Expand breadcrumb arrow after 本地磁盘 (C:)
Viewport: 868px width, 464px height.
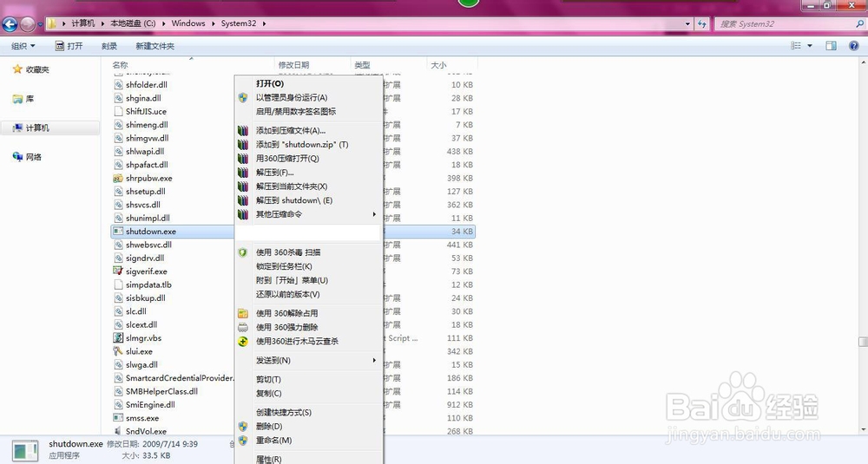pos(163,23)
